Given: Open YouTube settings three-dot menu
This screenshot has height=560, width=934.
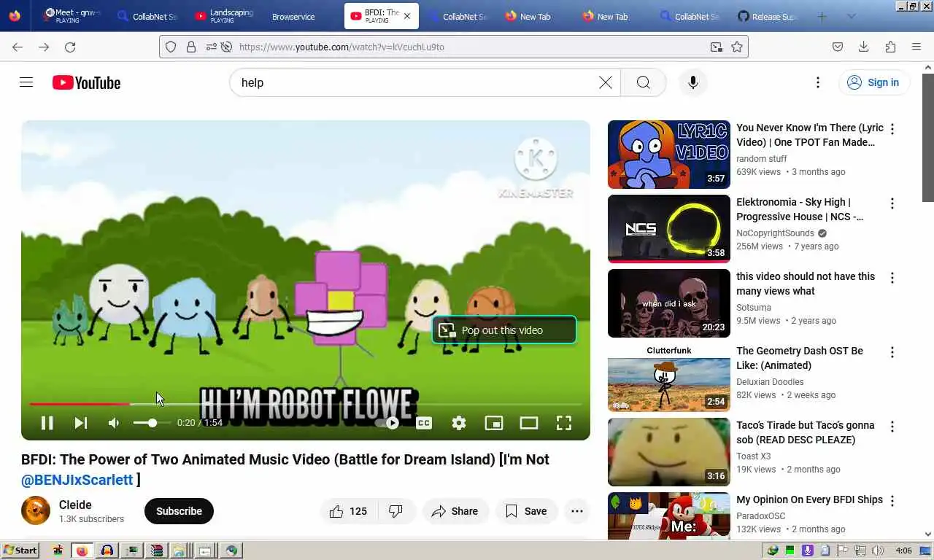Looking at the screenshot, I should coord(818,82).
